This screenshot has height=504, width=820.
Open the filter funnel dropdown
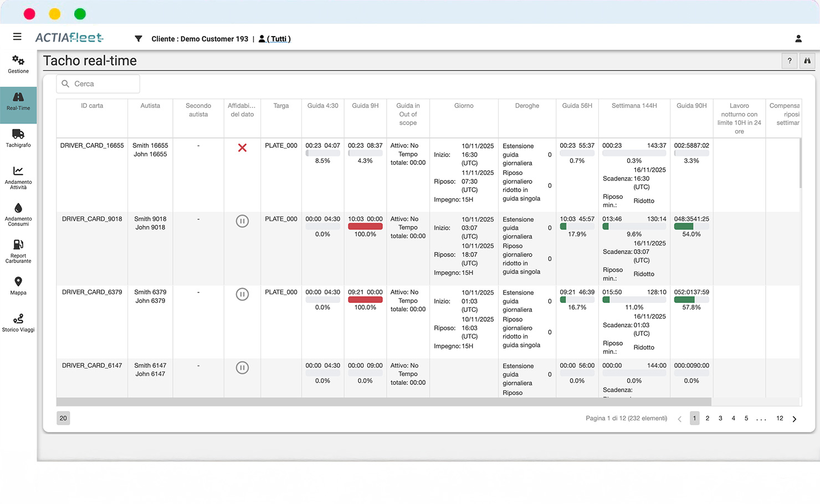click(139, 39)
